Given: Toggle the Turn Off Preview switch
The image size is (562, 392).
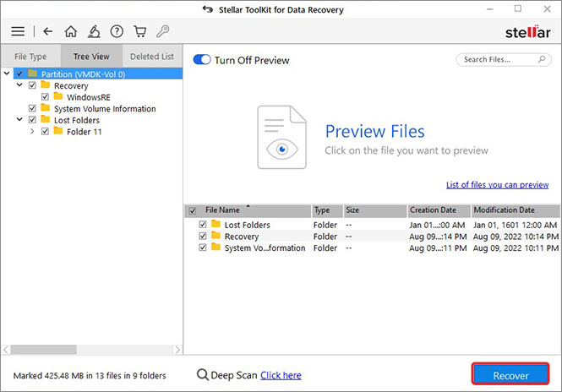Looking at the screenshot, I should [x=202, y=60].
